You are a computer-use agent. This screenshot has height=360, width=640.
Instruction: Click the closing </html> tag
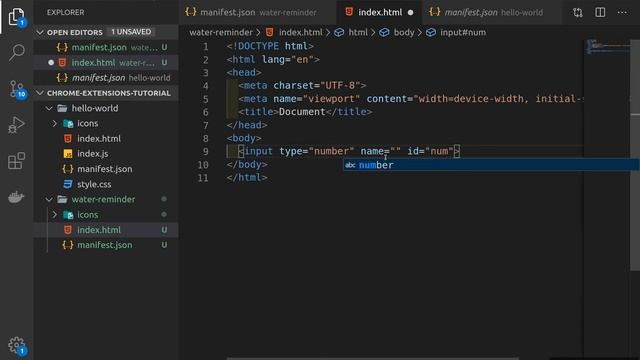click(x=247, y=178)
